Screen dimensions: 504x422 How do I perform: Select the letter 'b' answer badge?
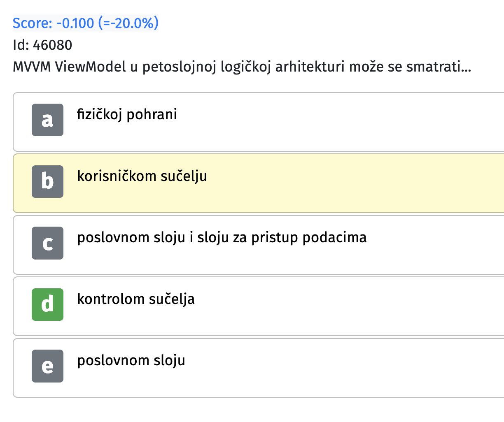point(47,181)
